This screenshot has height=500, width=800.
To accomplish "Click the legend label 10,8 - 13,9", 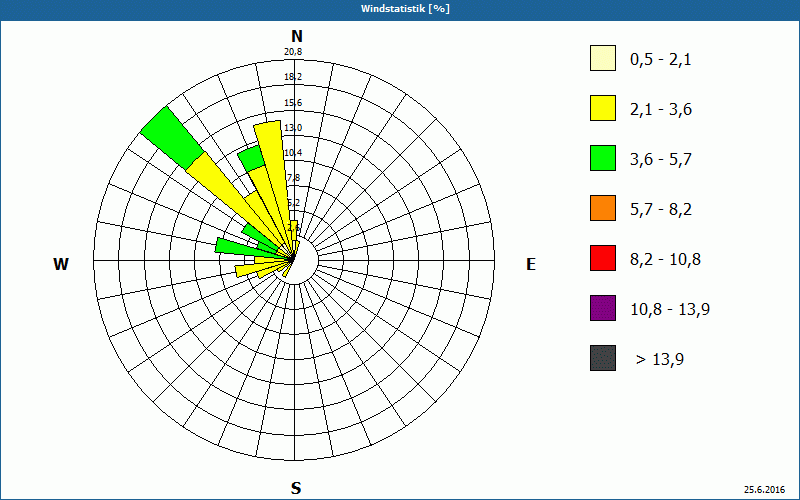I will 670,310.
